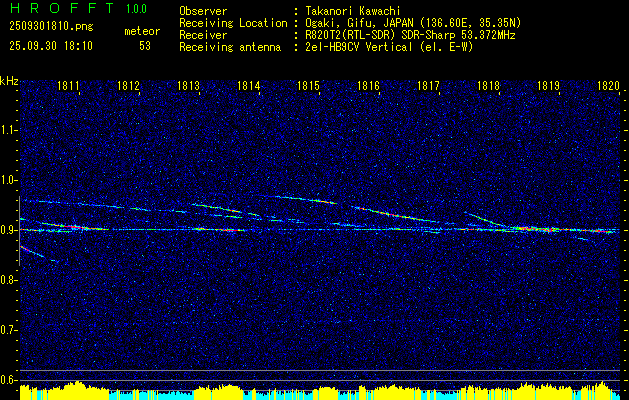Click the 'Receiving Location' field label

[x=233, y=23]
